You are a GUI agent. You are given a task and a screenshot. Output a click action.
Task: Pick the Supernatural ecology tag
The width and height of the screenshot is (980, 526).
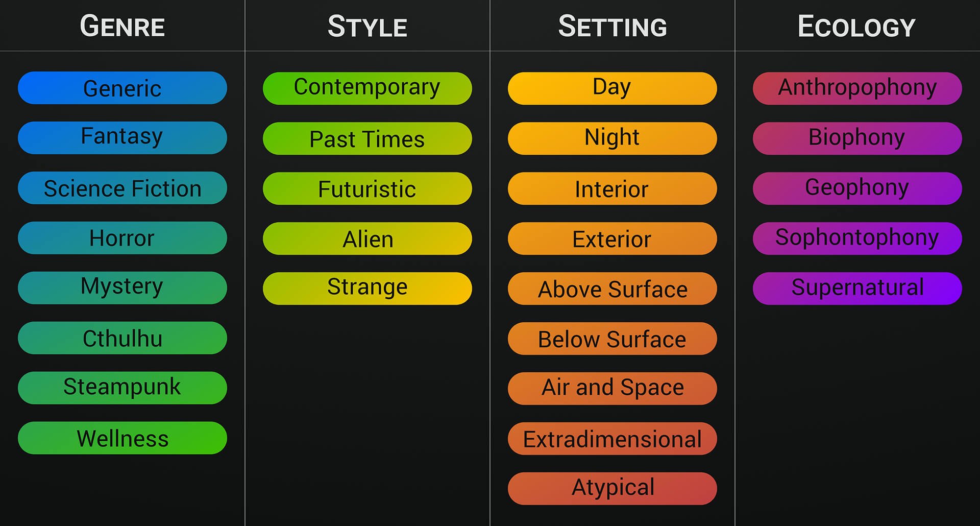click(857, 289)
